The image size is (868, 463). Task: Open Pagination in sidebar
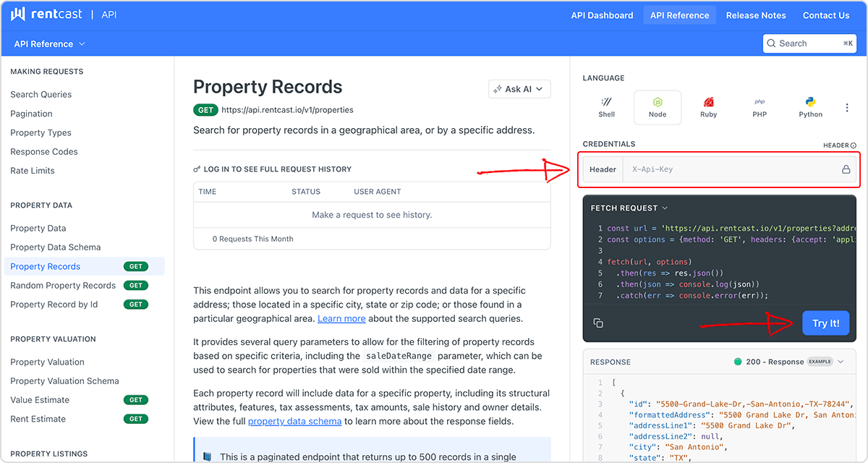[x=31, y=114]
